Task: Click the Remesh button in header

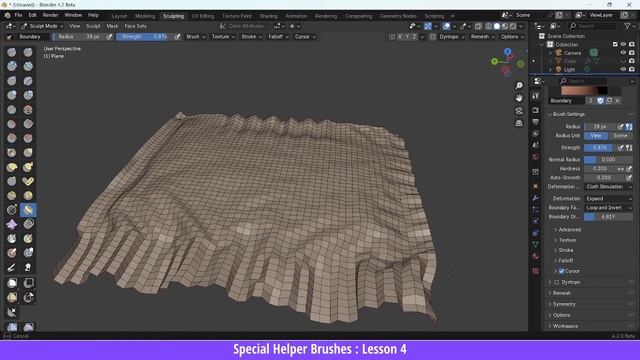Action: click(482, 37)
